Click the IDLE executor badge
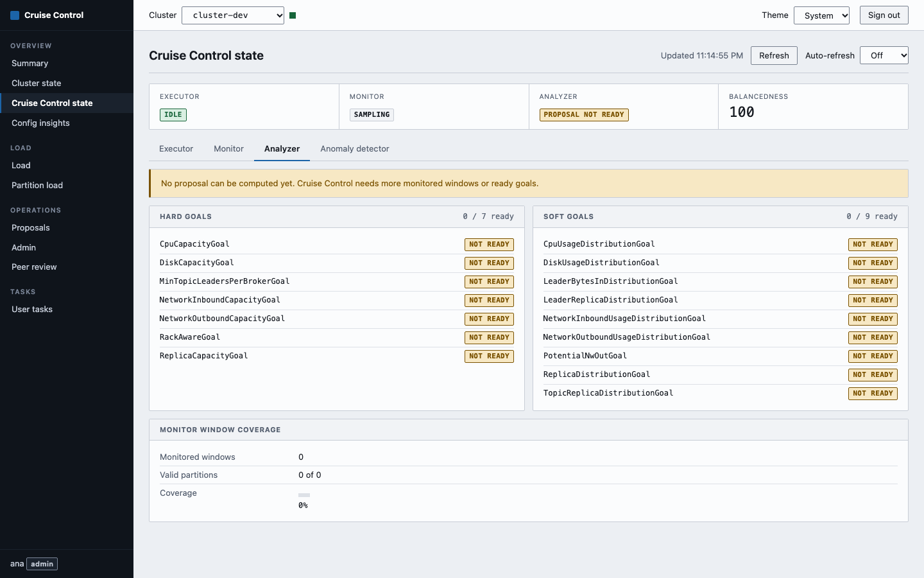Screen dimensions: 924x578 click(173, 115)
